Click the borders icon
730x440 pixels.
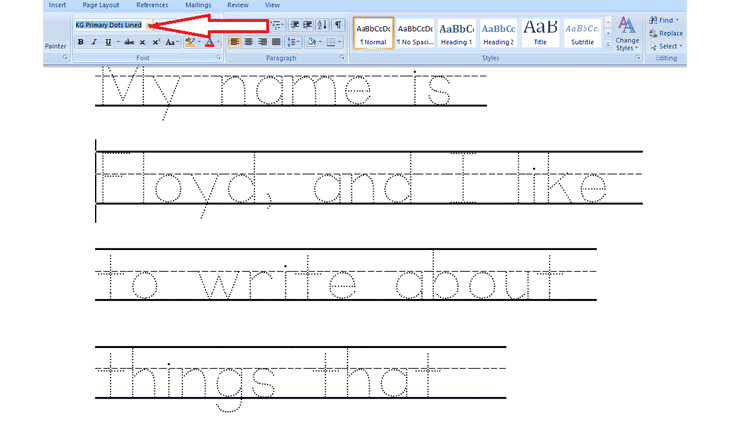[331, 42]
